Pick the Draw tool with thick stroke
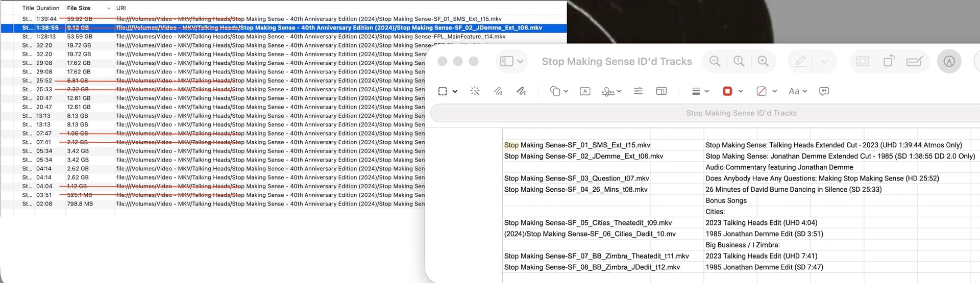Image resolution: width=980 pixels, height=283 pixels. (521, 91)
